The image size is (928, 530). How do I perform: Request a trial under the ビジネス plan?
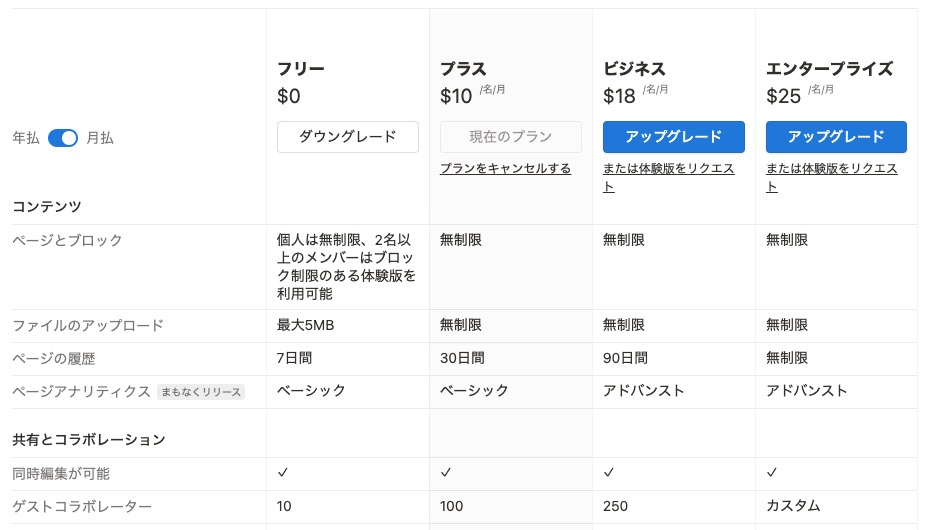(669, 177)
